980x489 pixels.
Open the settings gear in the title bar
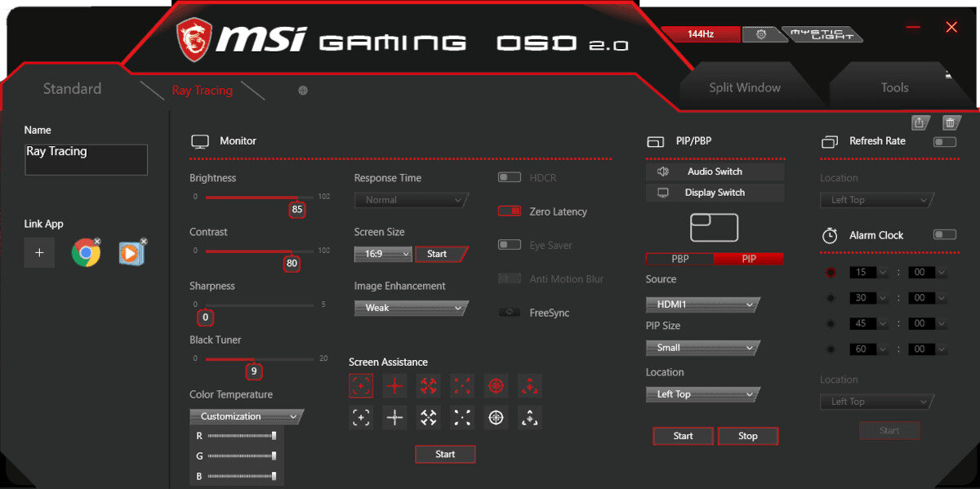(x=761, y=34)
